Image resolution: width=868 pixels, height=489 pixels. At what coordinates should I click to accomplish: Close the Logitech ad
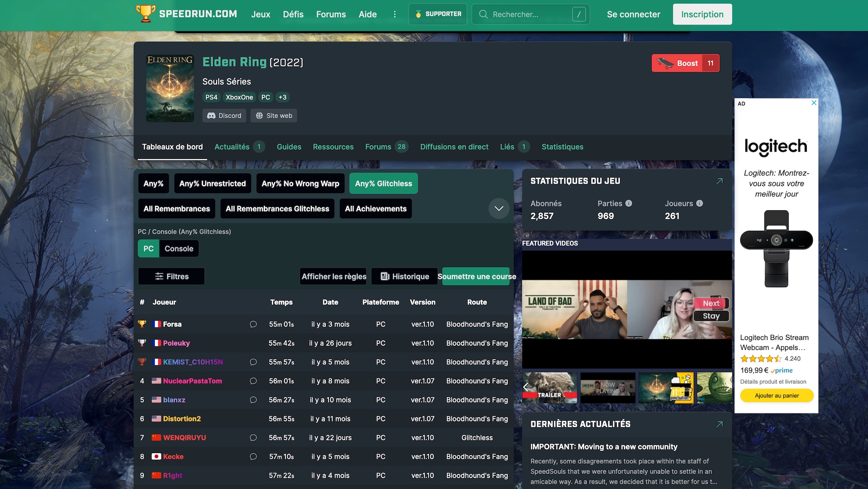[x=814, y=103]
